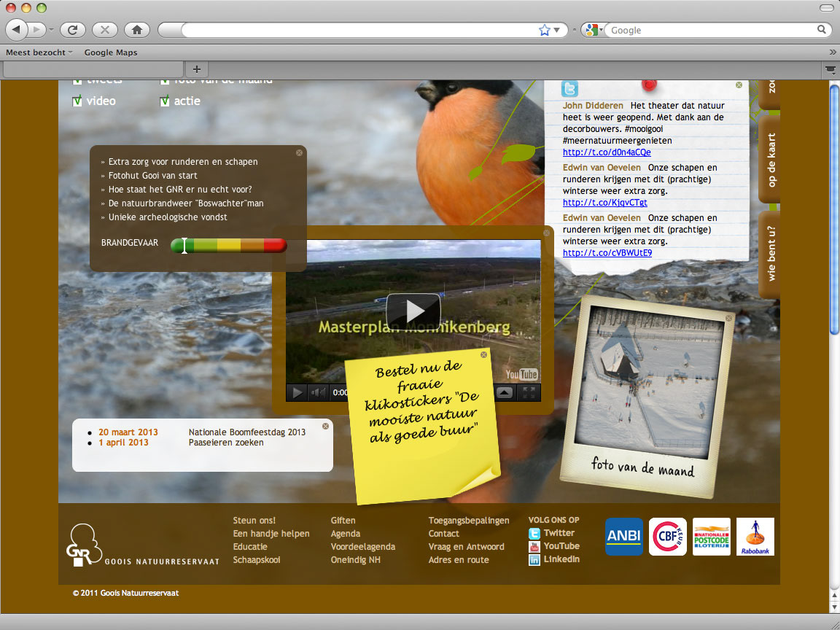Open footer link Steun ons!

coord(254,520)
